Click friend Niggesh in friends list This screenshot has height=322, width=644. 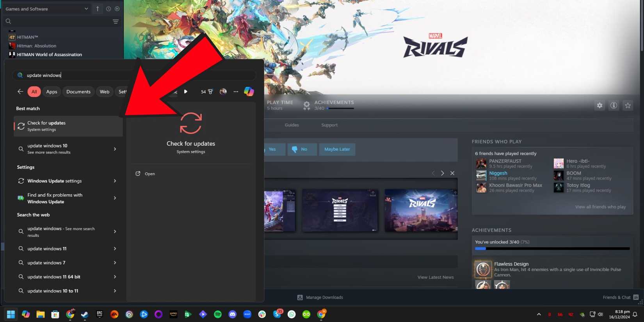[x=498, y=173]
